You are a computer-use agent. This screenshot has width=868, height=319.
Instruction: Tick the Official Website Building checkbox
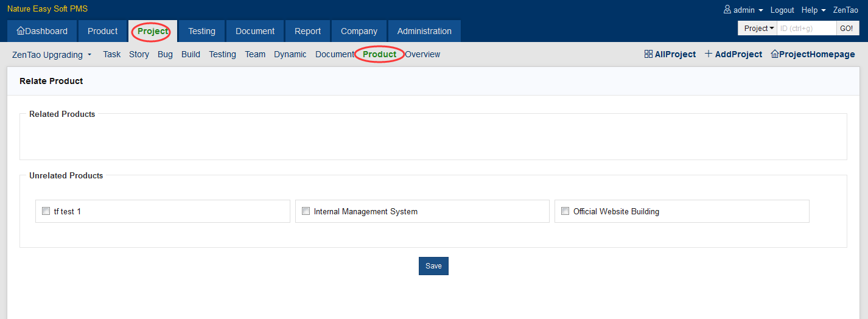coord(565,211)
